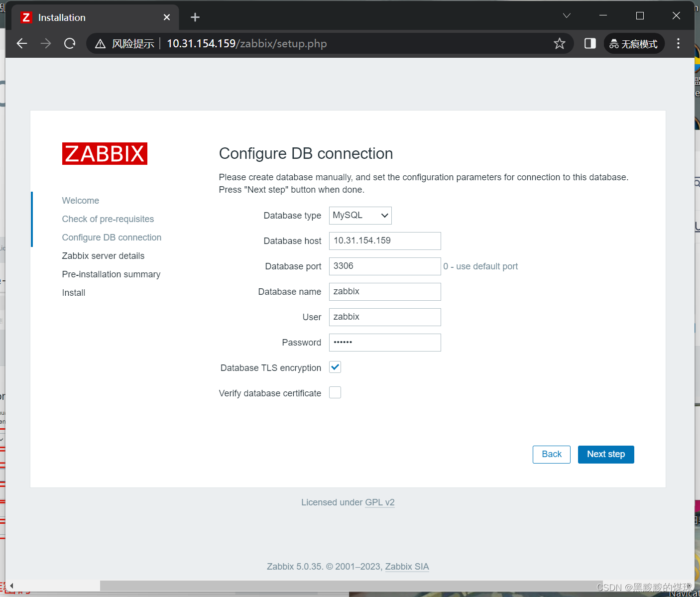
Task: Open Chrome's three-dot menu
Action: (x=678, y=43)
